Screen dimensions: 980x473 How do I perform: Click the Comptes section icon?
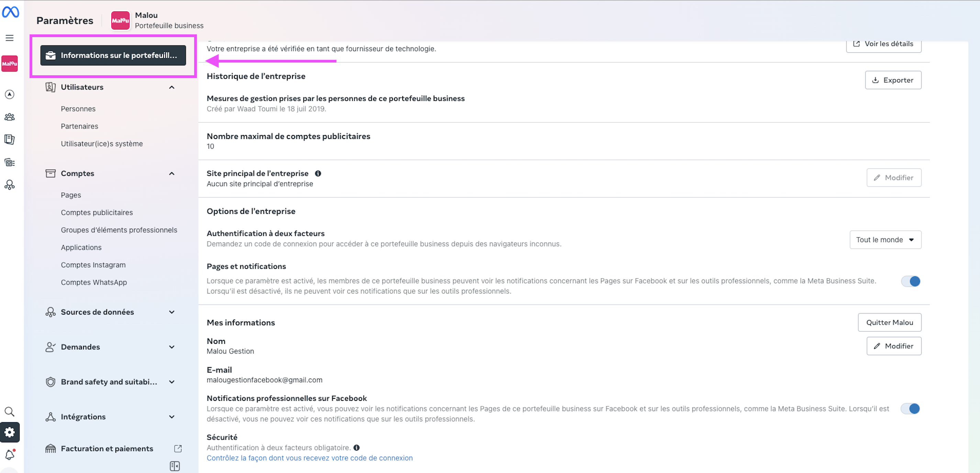point(50,173)
